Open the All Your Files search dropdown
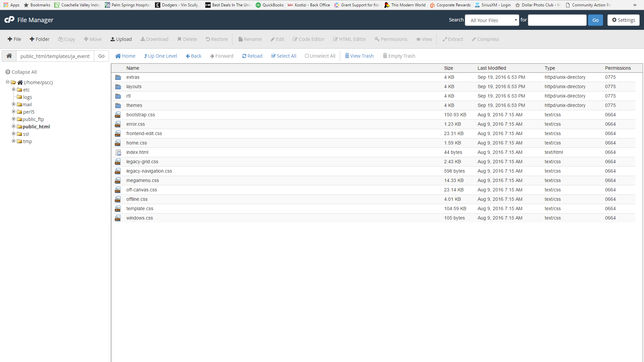644x362 pixels. (491, 20)
